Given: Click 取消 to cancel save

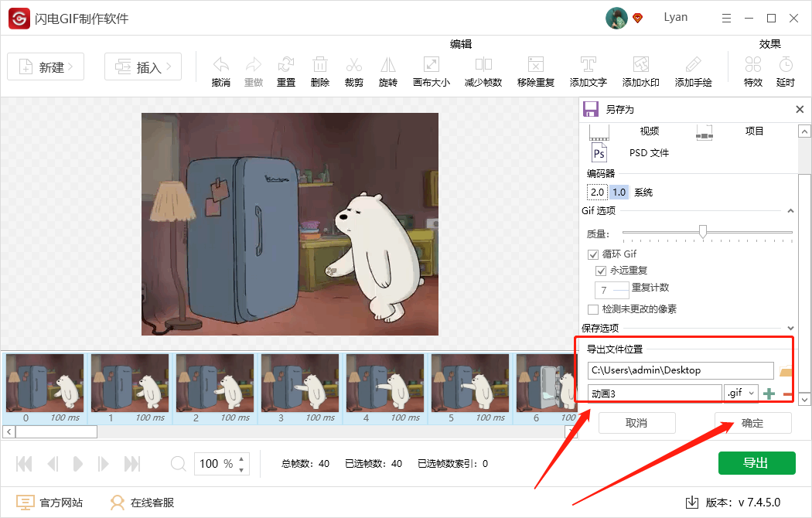Looking at the screenshot, I should point(637,423).
